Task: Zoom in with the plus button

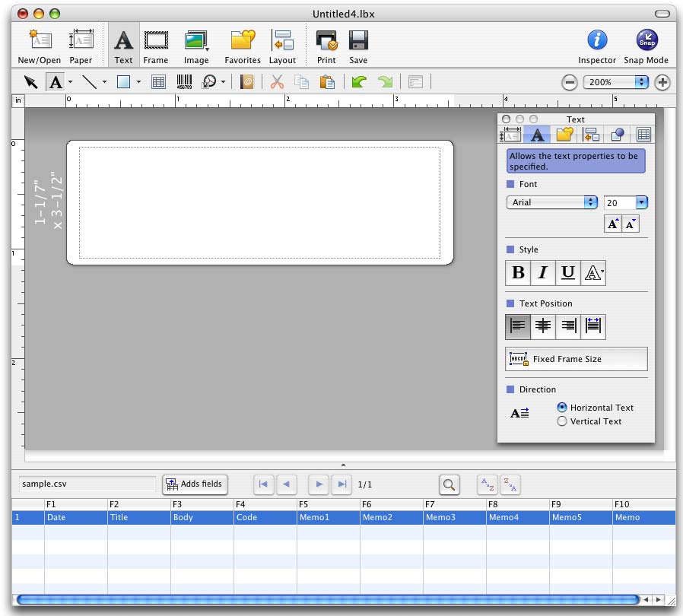Action: coord(662,82)
